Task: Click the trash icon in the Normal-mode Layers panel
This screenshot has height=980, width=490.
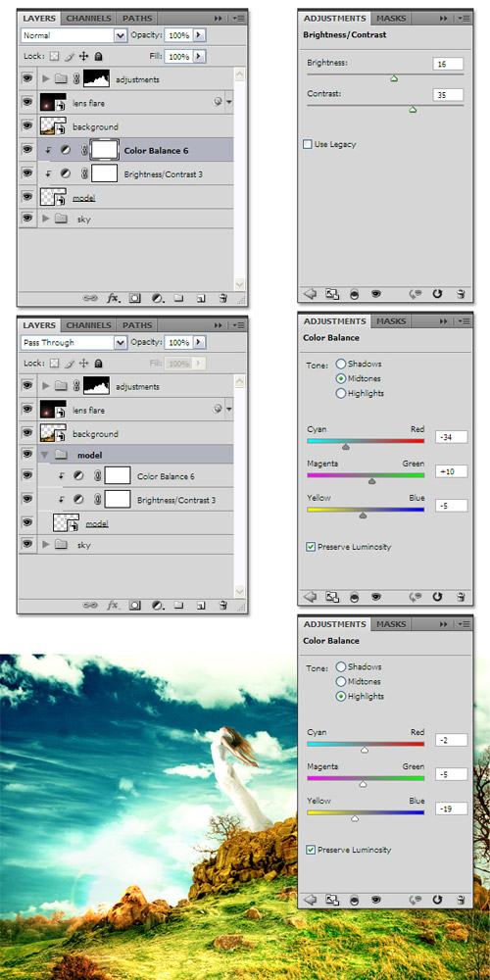Action: point(222,298)
